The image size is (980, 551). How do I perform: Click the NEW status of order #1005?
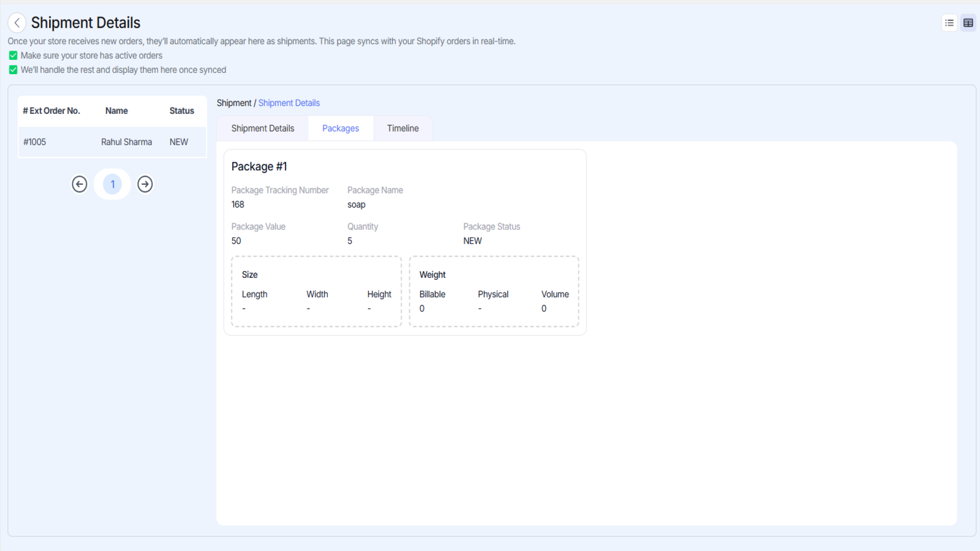pos(179,142)
